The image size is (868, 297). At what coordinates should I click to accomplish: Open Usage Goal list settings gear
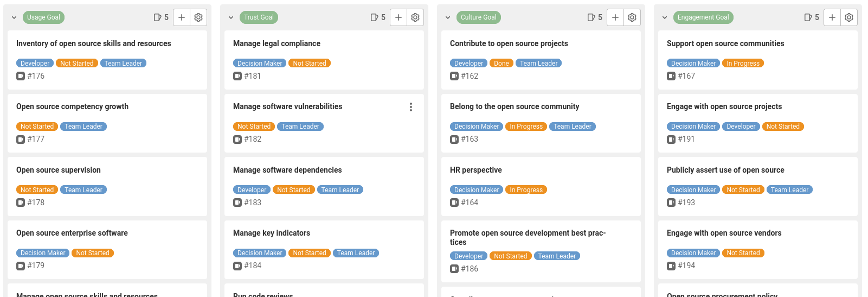coord(198,17)
